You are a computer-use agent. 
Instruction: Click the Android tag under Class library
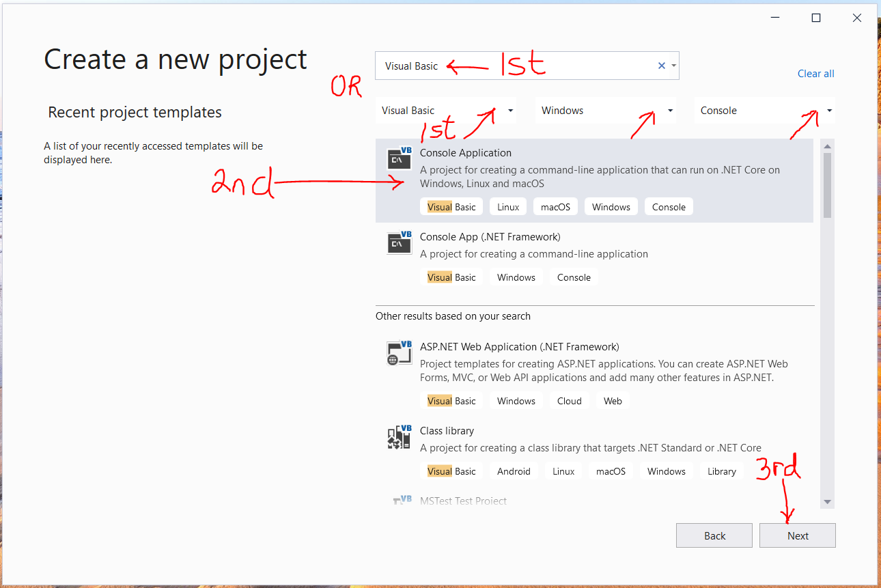pyautogui.click(x=514, y=471)
